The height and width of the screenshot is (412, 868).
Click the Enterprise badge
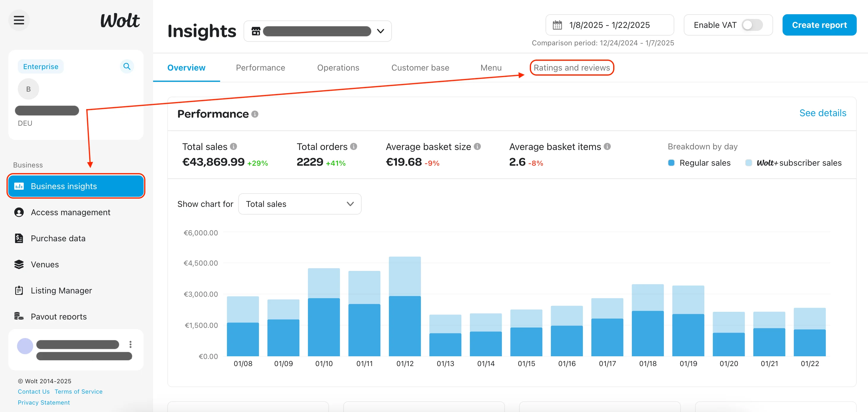41,67
